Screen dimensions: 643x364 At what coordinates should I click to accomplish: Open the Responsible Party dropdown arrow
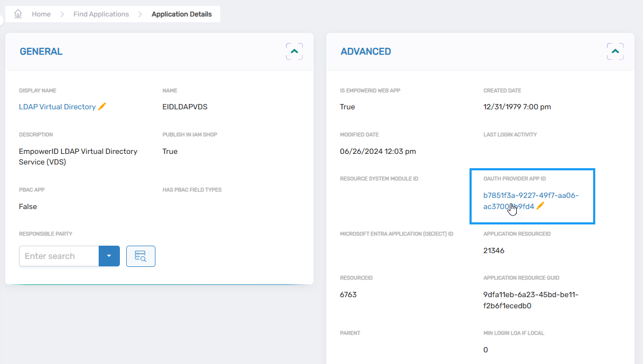point(109,256)
